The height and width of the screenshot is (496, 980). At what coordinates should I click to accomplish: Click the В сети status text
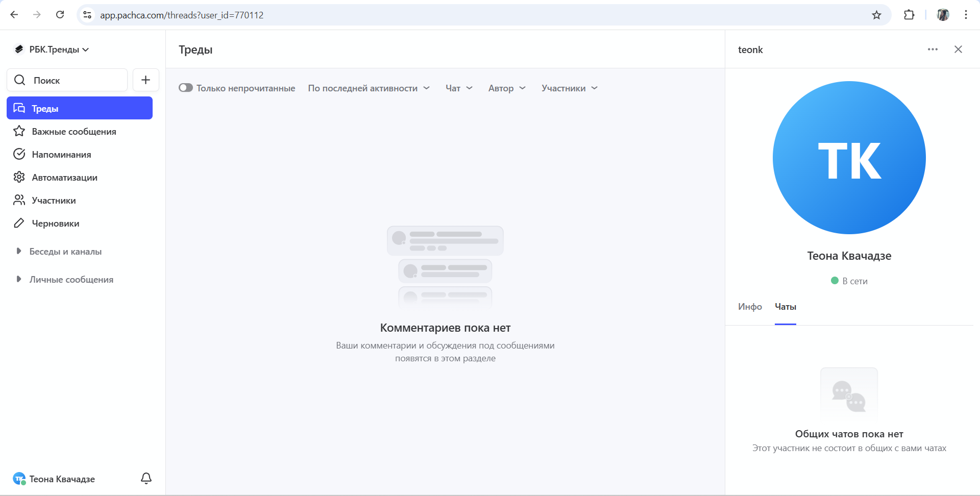[855, 281]
